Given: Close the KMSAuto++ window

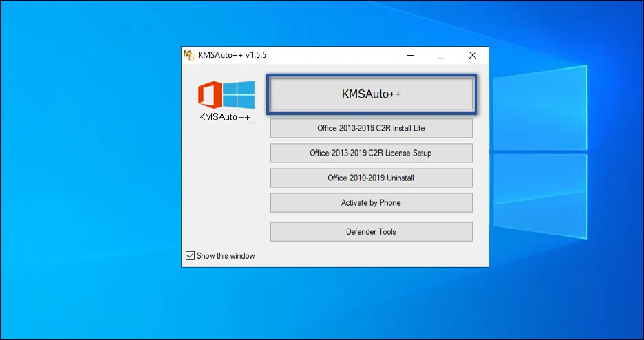Looking at the screenshot, I should click(472, 55).
